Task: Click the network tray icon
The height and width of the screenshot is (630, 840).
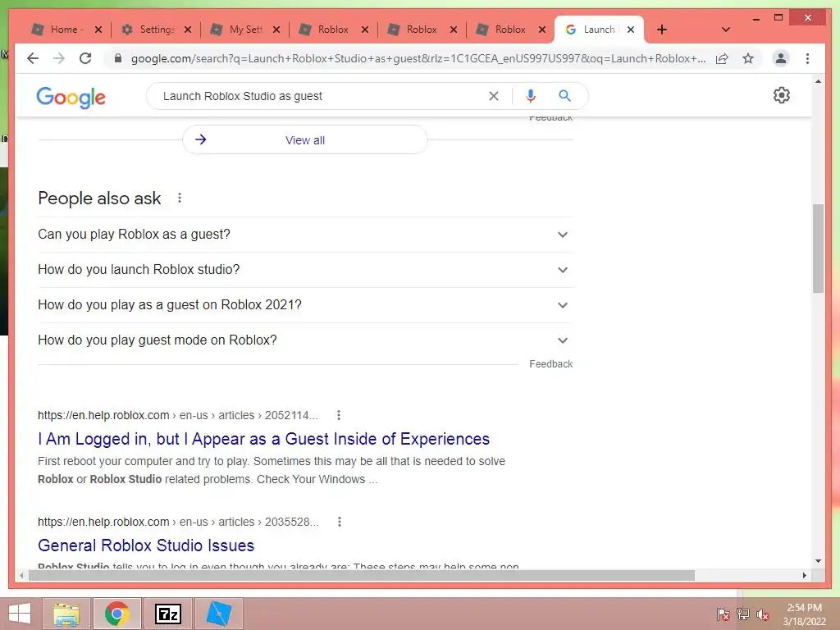Action: coord(742,614)
